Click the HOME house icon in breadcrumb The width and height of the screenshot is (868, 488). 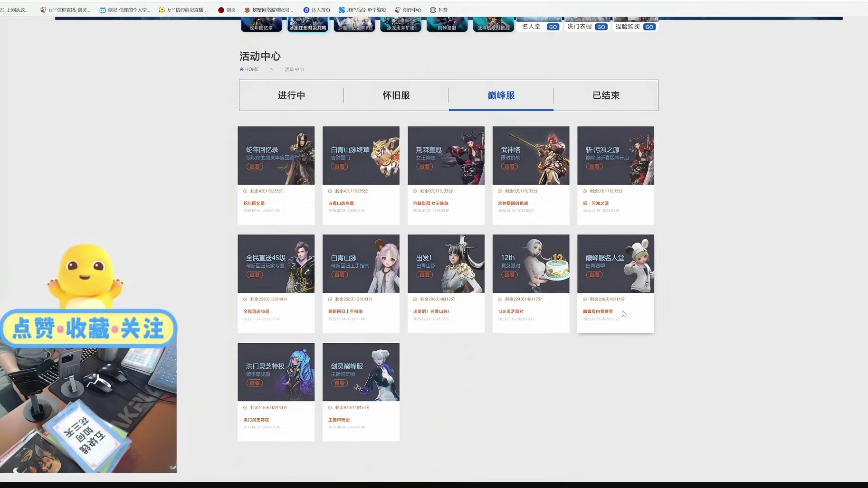tap(242, 69)
